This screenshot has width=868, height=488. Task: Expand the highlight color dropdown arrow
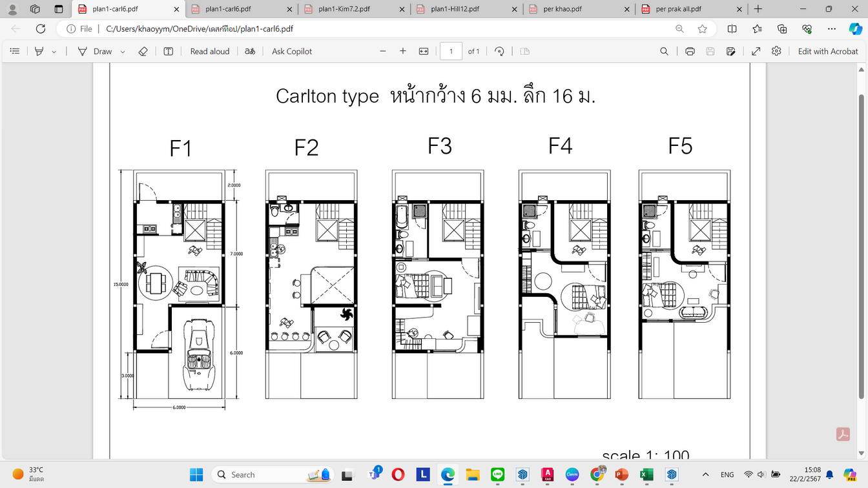coord(54,52)
